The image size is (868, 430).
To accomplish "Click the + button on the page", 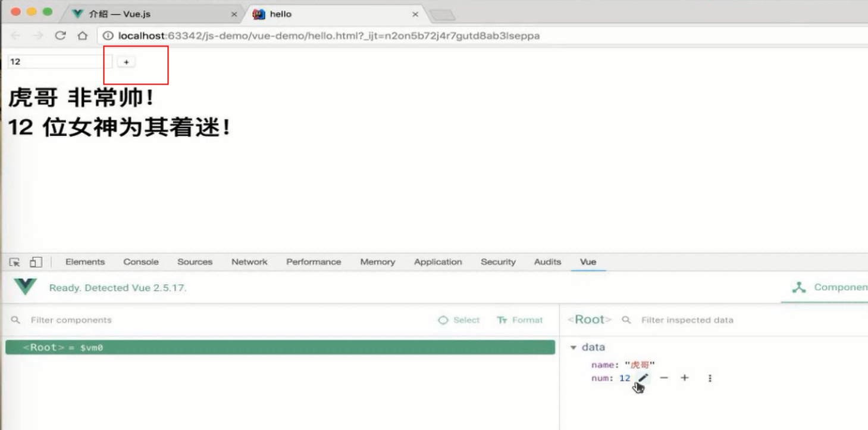I will tap(126, 62).
